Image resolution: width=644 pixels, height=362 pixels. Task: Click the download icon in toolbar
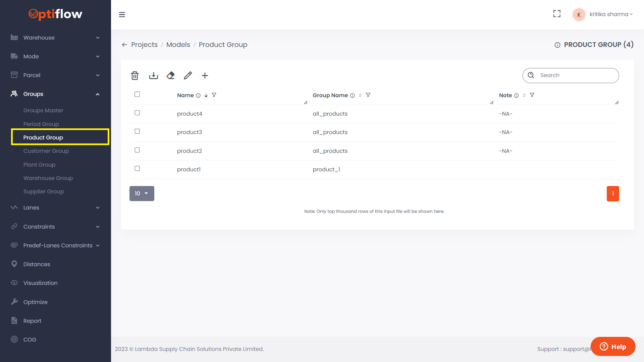click(x=153, y=76)
